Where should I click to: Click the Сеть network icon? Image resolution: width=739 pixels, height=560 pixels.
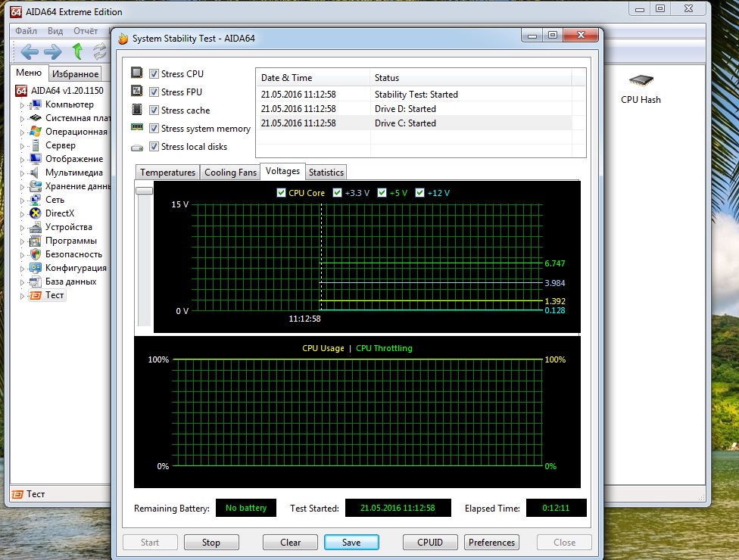[35, 200]
